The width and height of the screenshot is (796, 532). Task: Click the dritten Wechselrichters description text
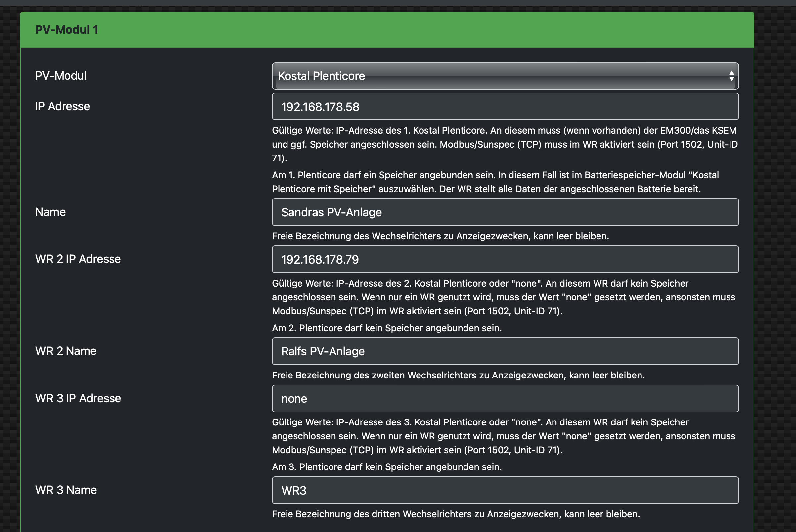456,514
